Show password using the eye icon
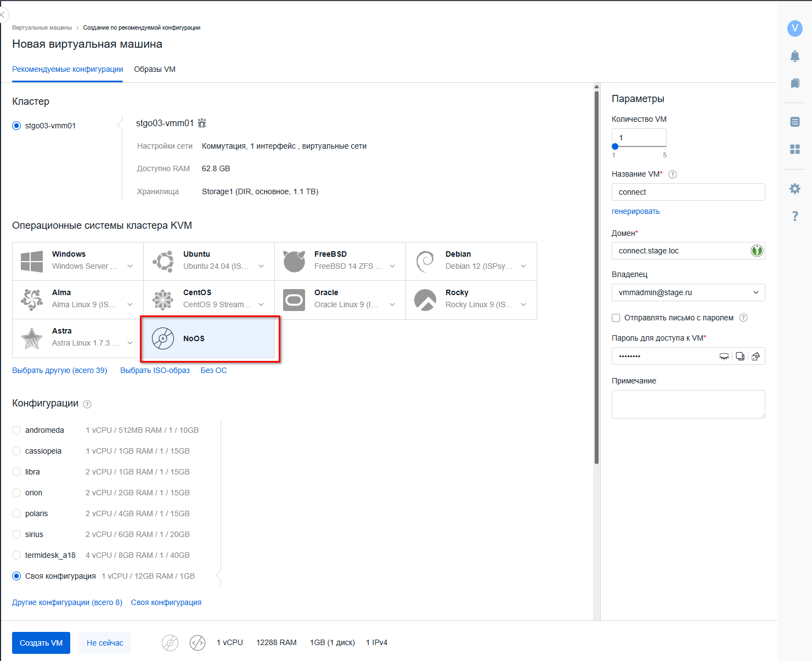 (x=724, y=357)
